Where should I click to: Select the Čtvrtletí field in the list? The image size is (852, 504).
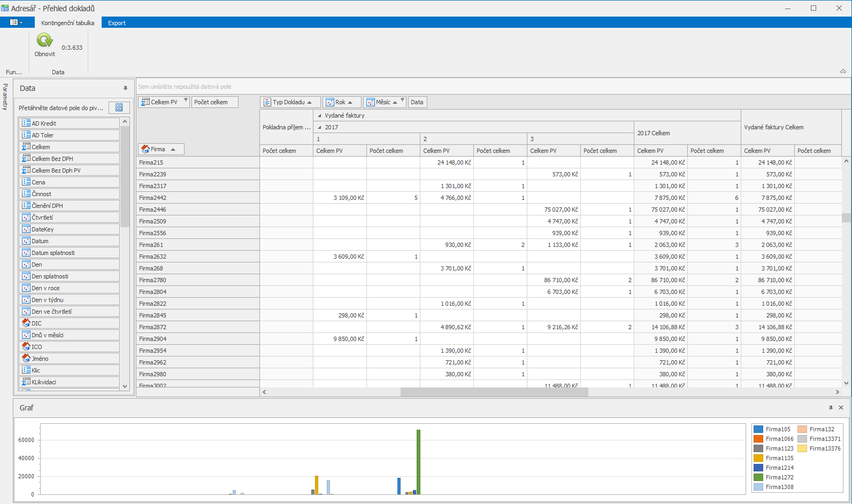coord(69,218)
